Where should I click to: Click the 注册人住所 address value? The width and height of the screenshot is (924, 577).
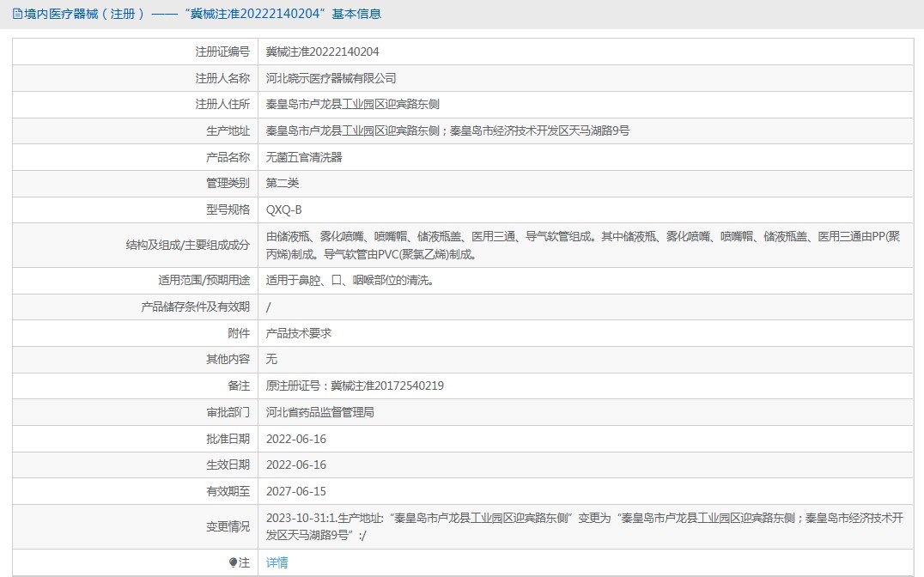[352, 105]
